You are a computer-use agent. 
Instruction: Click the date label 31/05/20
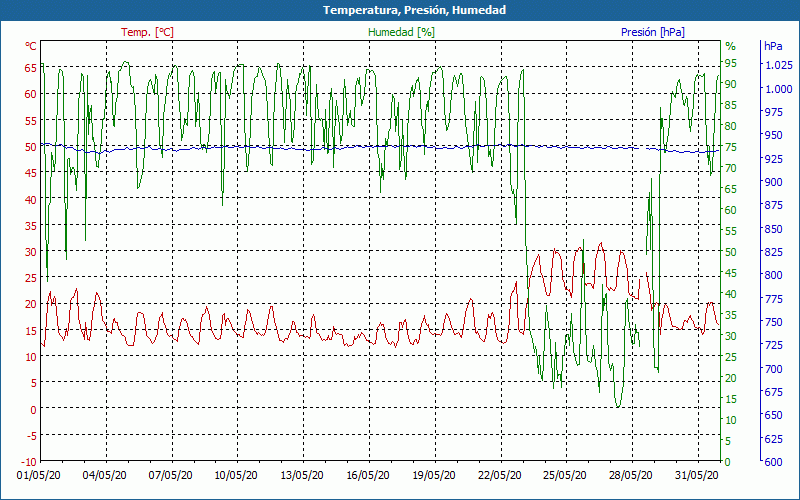[696, 475]
